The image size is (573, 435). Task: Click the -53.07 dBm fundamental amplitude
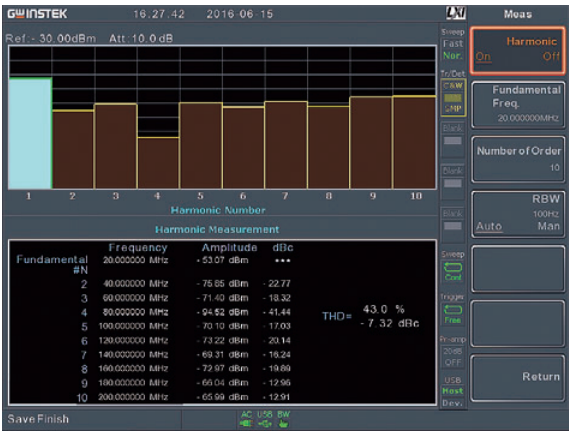pyautogui.click(x=223, y=260)
